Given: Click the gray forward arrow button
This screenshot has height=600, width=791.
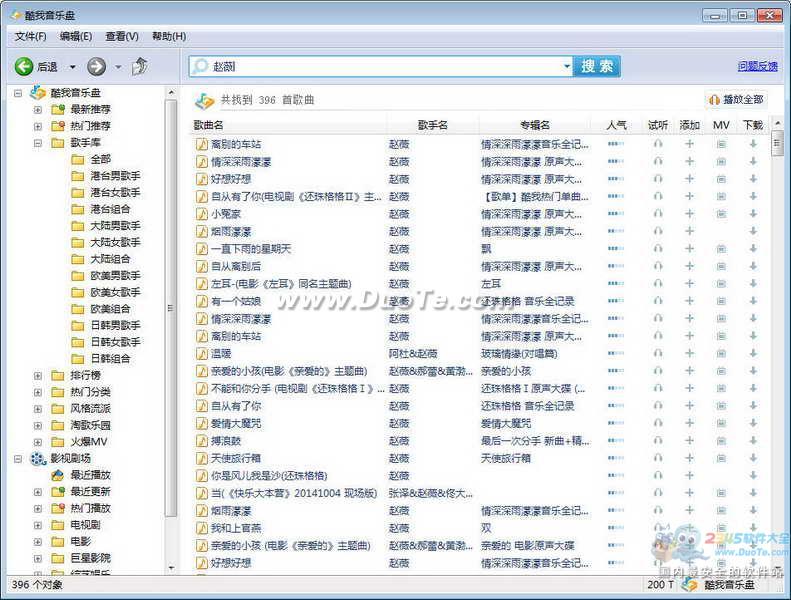Looking at the screenshot, I should click(96, 66).
